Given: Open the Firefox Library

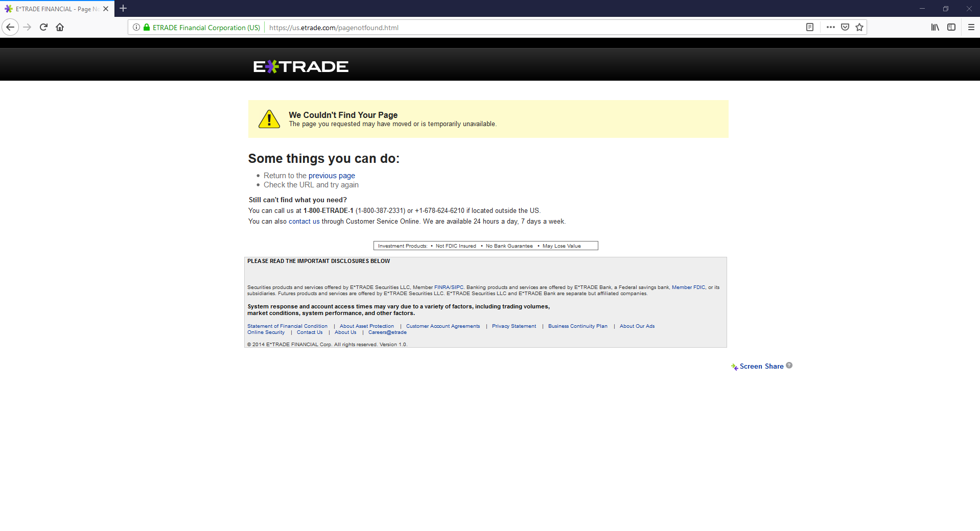Looking at the screenshot, I should pyautogui.click(x=935, y=27).
